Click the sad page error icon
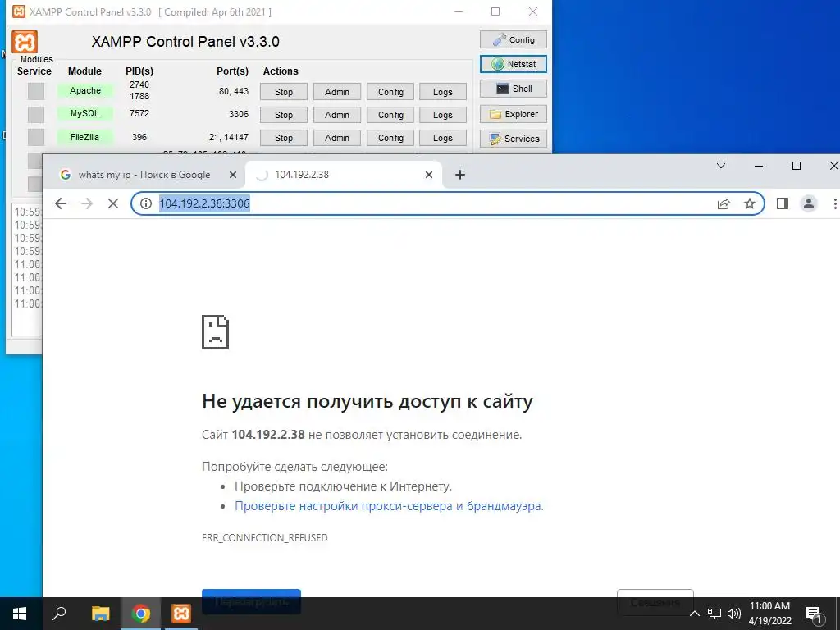 coord(216,332)
